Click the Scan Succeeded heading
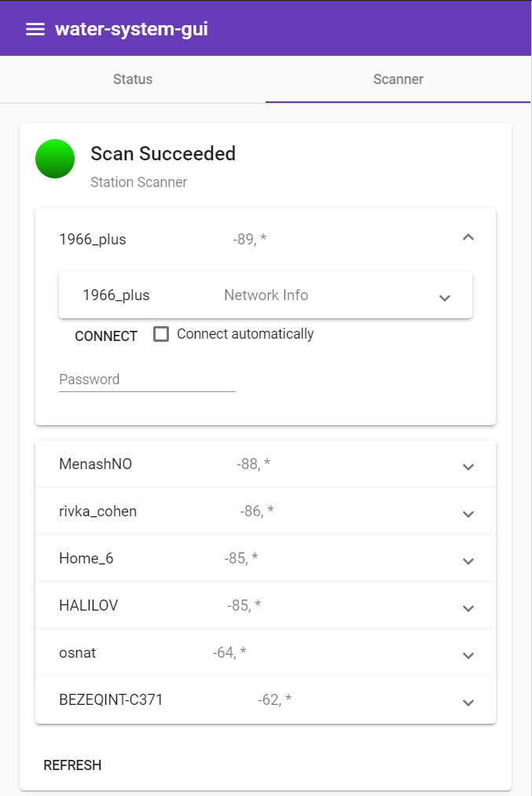This screenshot has width=532, height=796. 163,153
